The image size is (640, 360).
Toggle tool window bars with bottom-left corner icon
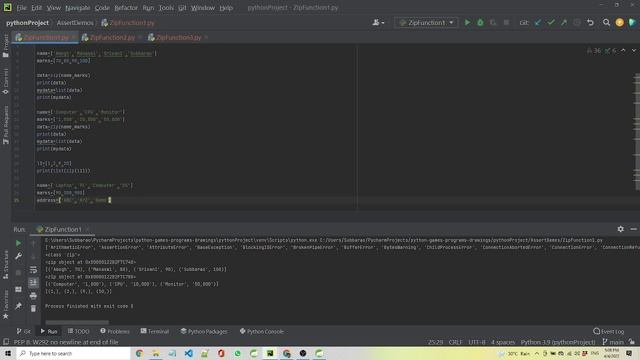(6, 342)
